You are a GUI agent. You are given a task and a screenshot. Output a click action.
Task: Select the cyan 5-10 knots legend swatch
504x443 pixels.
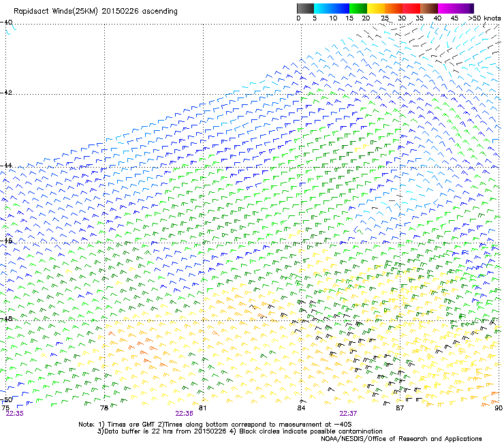point(323,8)
